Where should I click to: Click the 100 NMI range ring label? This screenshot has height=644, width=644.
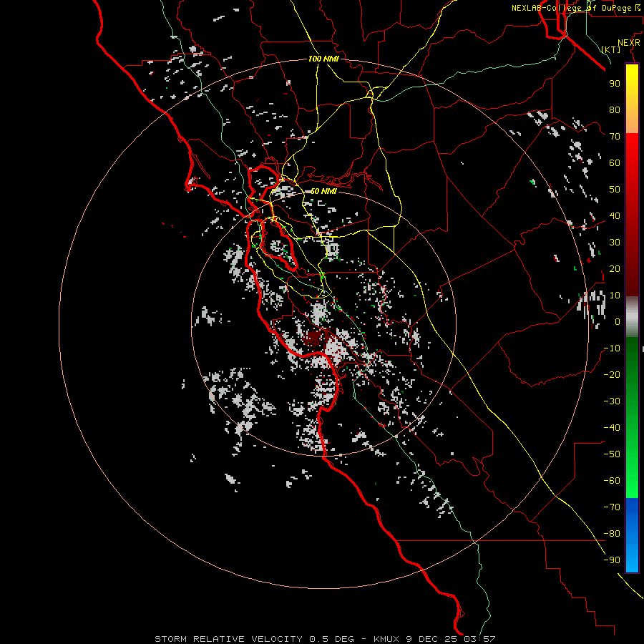pos(323,59)
